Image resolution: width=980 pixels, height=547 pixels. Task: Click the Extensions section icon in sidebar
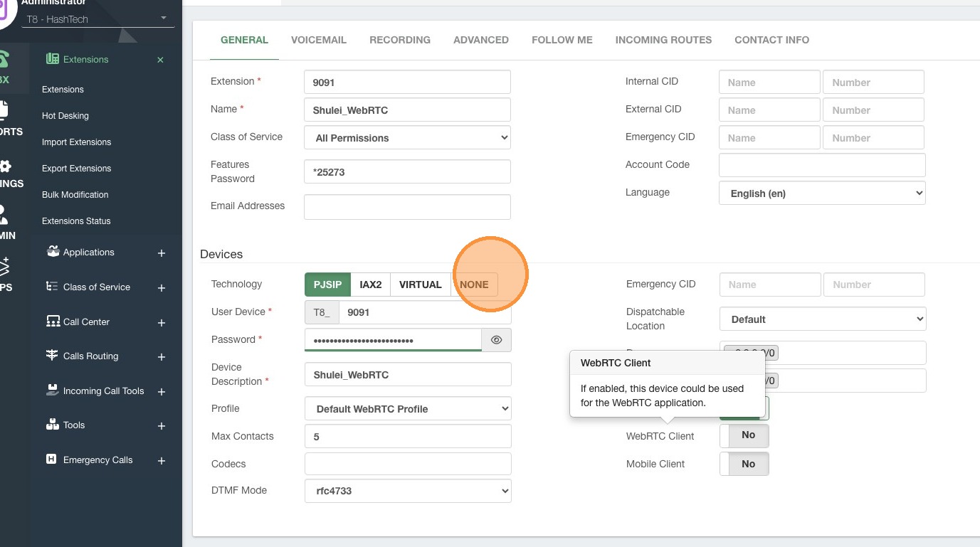(52, 59)
